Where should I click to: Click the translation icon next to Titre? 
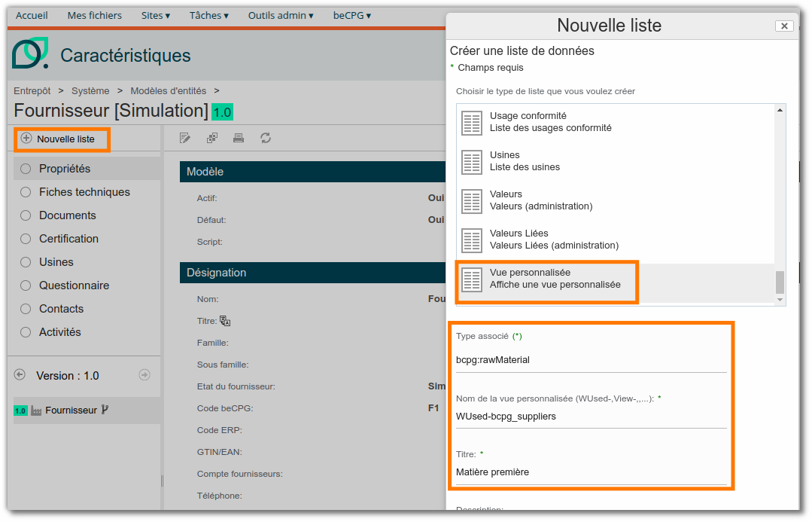coord(225,321)
